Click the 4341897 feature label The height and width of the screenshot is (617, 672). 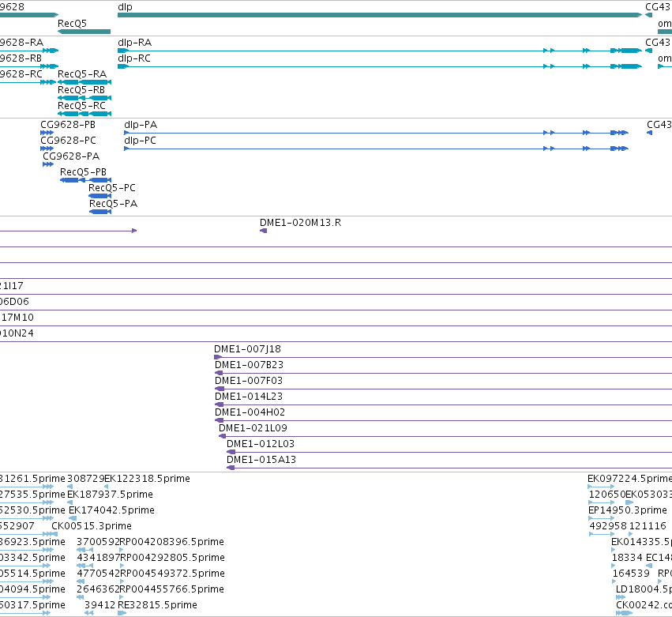point(98,558)
